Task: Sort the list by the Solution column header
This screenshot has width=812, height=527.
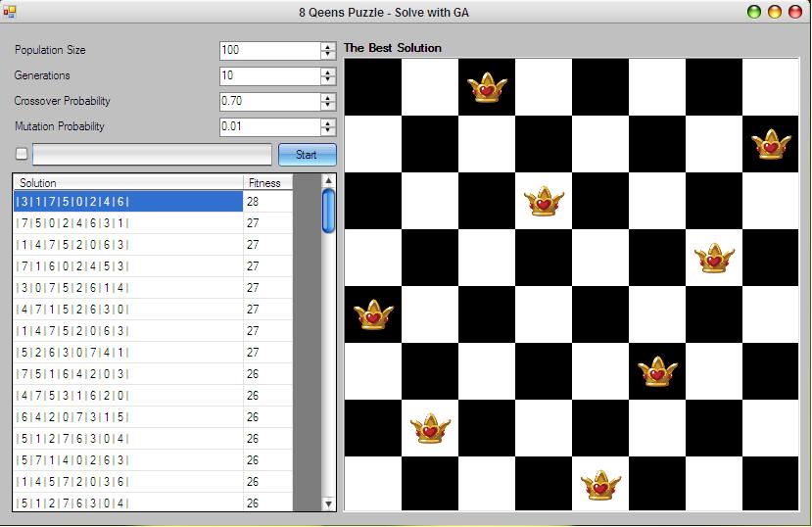Action: coord(127,183)
